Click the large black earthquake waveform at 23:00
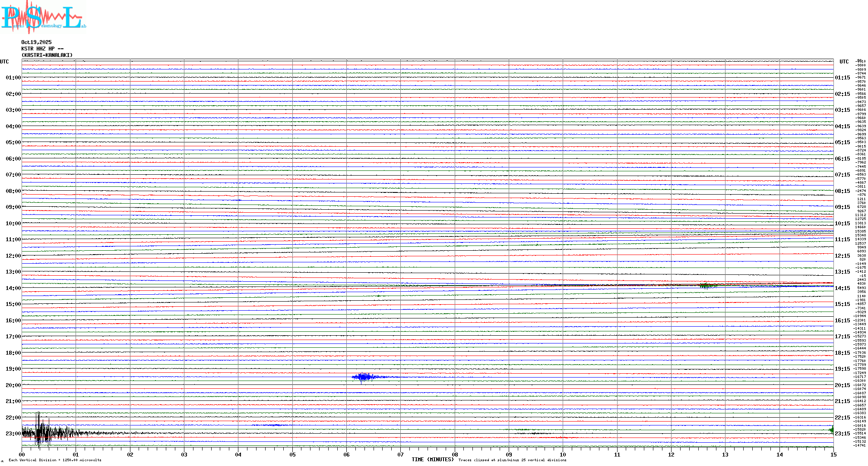The width and height of the screenshot is (868, 466). 43,433
